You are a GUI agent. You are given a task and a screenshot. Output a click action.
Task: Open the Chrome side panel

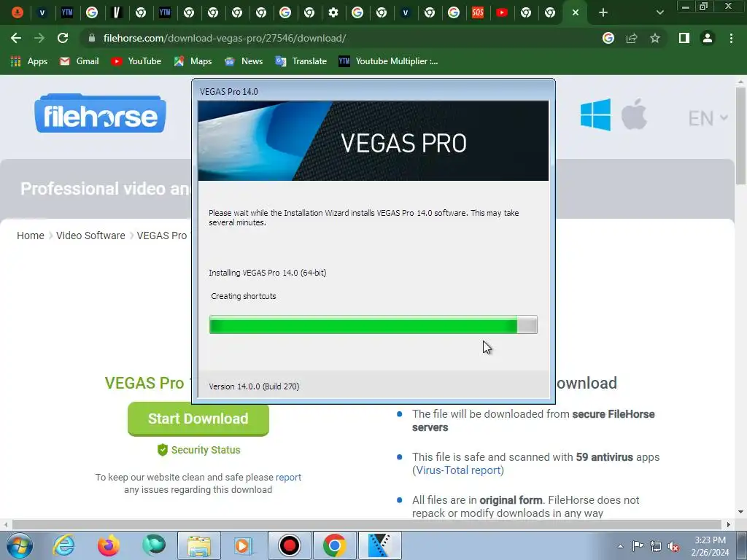[x=684, y=38]
